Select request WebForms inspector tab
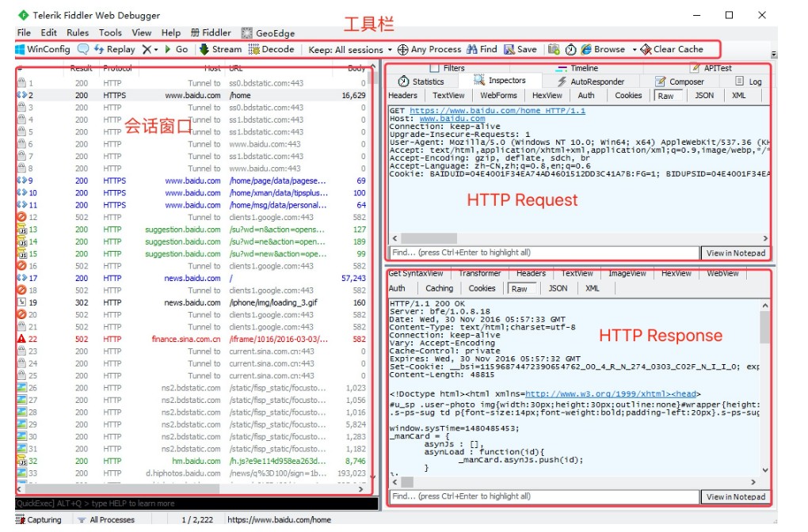Screen dimensions: 808x532 point(498,95)
